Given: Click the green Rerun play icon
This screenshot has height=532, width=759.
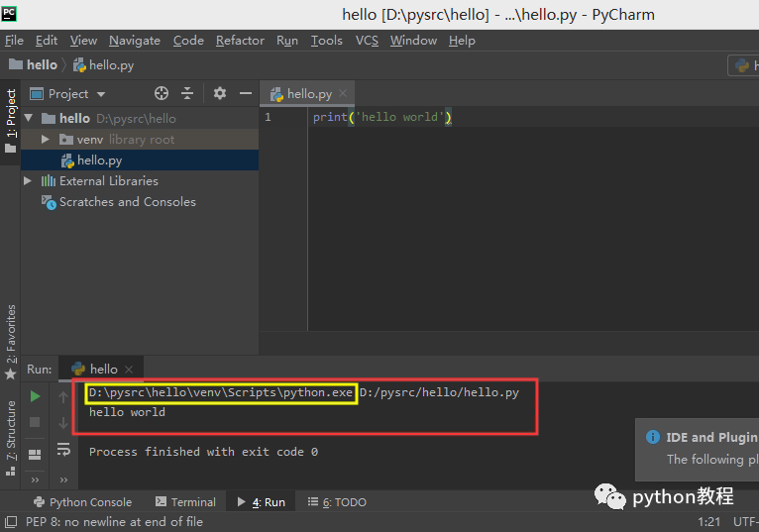Looking at the screenshot, I should [x=35, y=396].
